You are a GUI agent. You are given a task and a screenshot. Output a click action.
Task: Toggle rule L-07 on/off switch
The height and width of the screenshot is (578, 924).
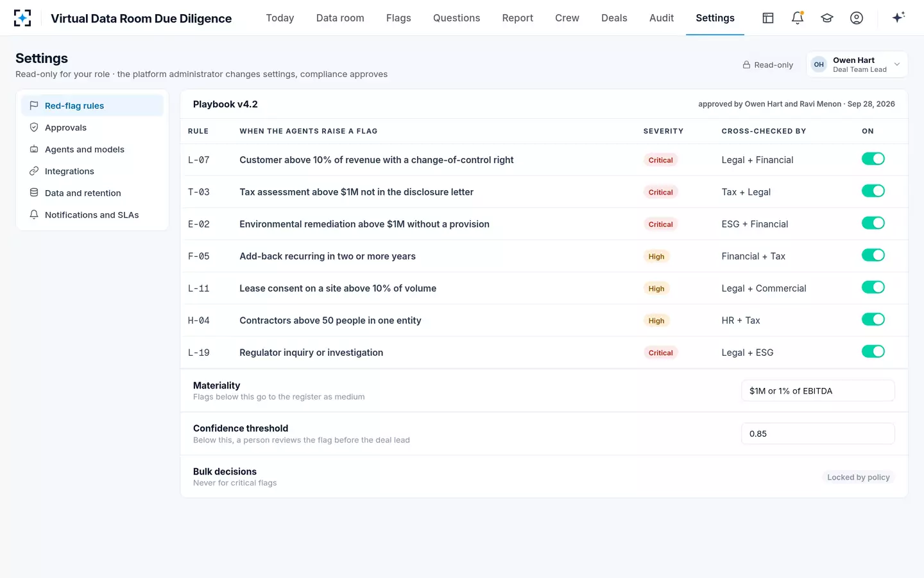click(x=873, y=159)
